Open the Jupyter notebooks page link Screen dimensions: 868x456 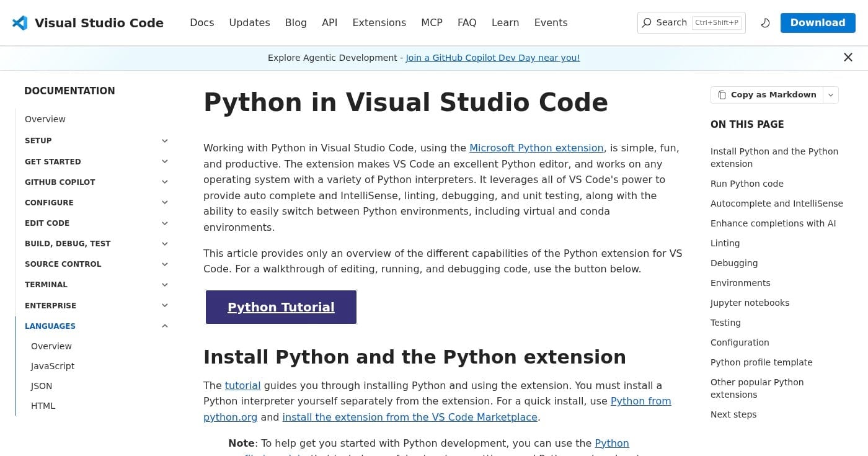click(750, 303)
